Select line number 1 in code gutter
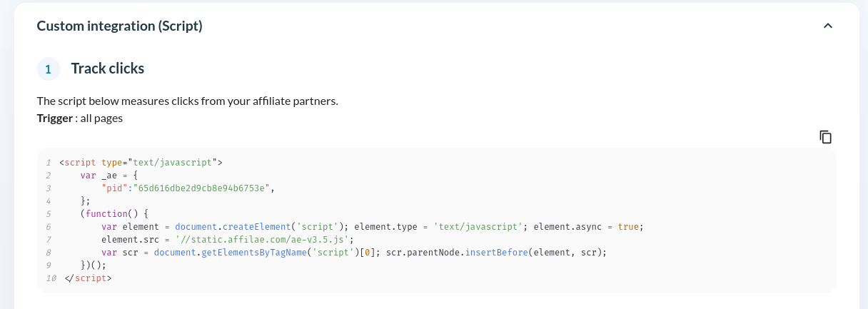868x309 pixels. click(49, 162)
